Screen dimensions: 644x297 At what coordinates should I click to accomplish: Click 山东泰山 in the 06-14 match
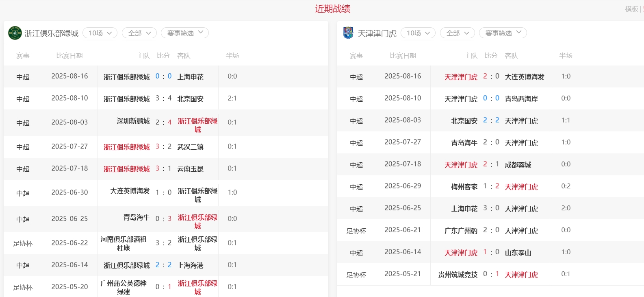tap(518, 253)
